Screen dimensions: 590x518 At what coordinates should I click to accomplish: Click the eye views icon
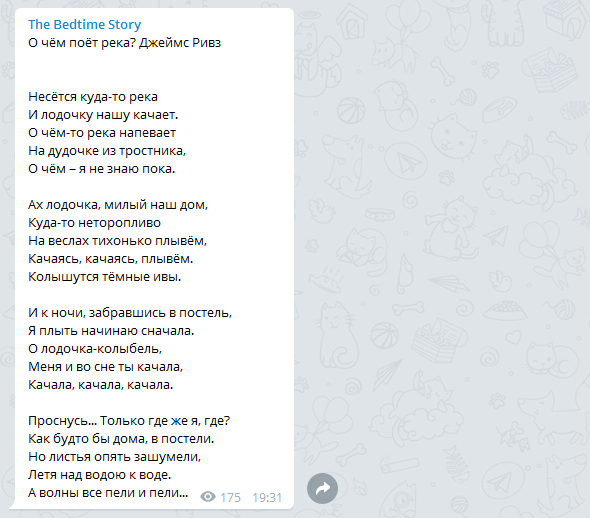pyautogui.click(x=208, y=497)
